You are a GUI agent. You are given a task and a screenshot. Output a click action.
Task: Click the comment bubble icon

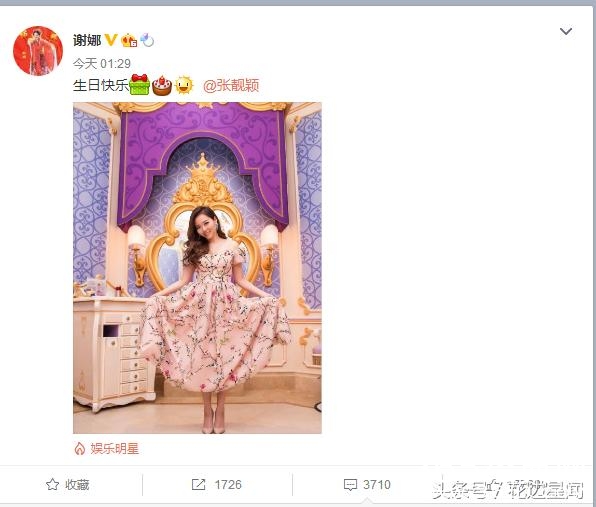[x=350, y=485]
